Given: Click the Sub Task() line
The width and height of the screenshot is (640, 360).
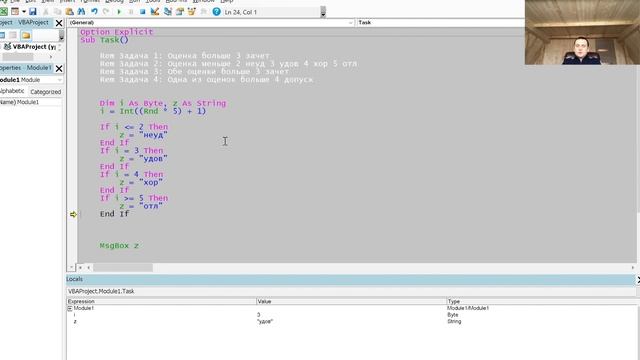Looking at the screenshot, I should [104, 40].
